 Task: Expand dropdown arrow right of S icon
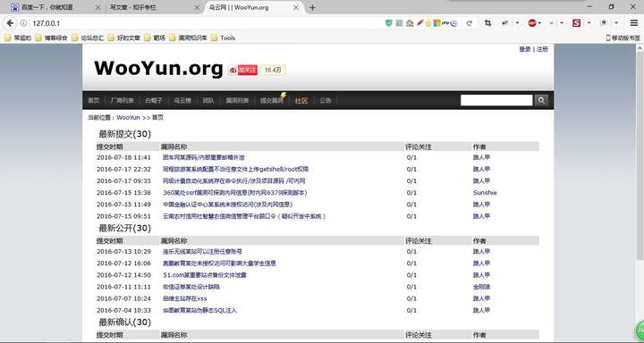[x=589, y=23]
